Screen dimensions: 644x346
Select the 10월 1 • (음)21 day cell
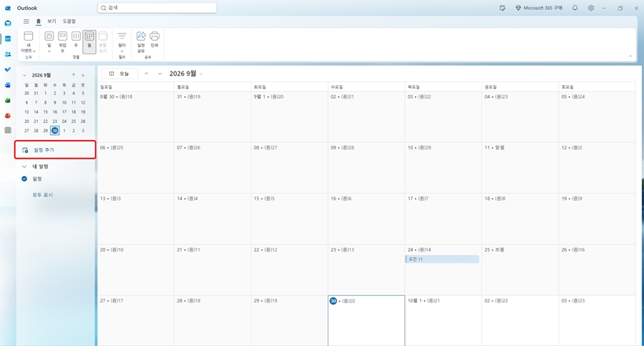click(443, 320)
